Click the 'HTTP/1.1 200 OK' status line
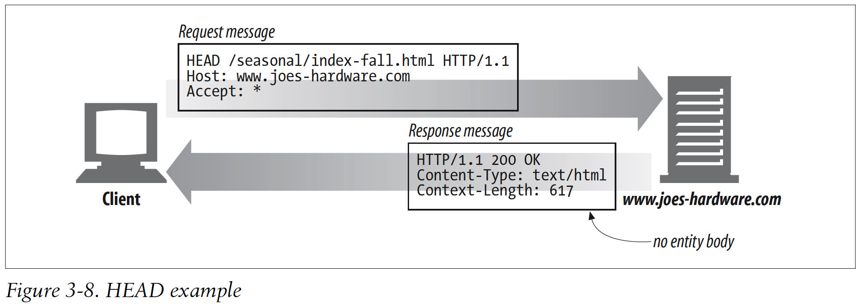The width and height of the screenshot is (868, 304). 478,160
